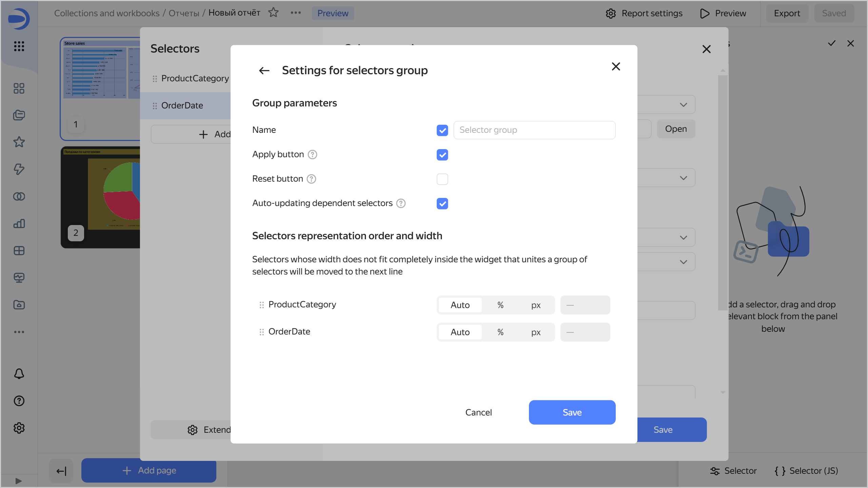Disable the Apply button checkbox
This screenshot has width=868, height=488.
pyautogui.click(x=442, y=155)
